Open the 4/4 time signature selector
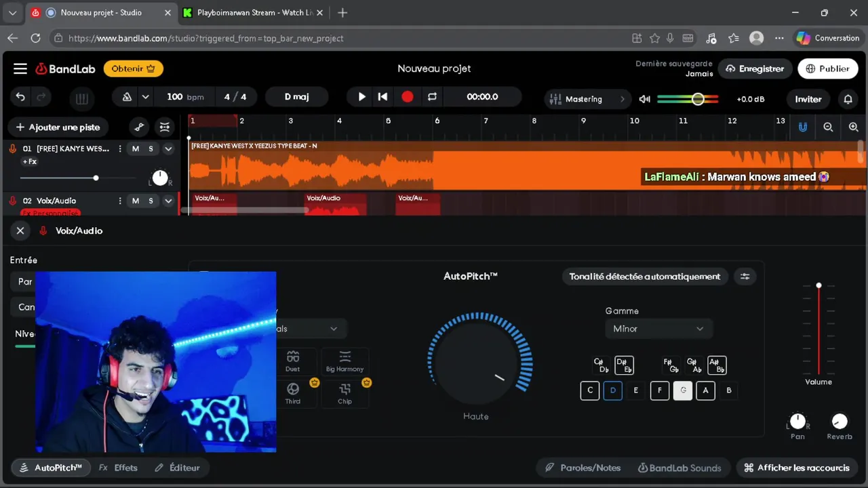 coord(235,97)
